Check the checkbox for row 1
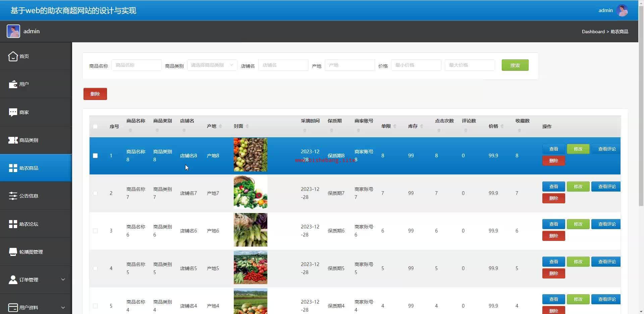This screenshot has height=314, width=644. [x=95, y=156]
